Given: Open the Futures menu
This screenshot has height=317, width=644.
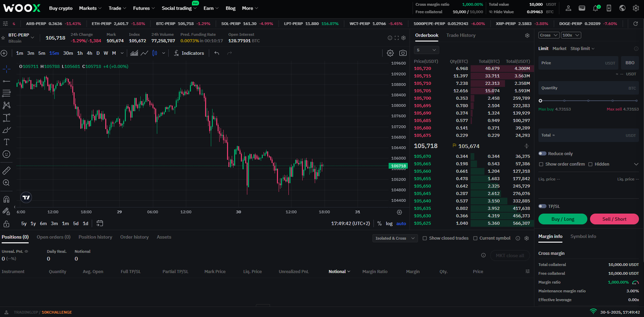Looking at the screenshot, I should click(144, 8).
